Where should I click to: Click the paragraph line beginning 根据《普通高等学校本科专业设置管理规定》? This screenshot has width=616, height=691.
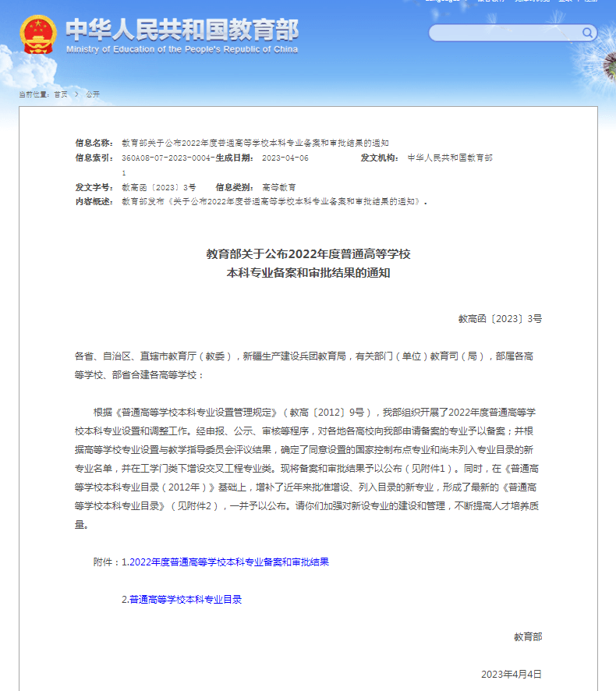314,412
